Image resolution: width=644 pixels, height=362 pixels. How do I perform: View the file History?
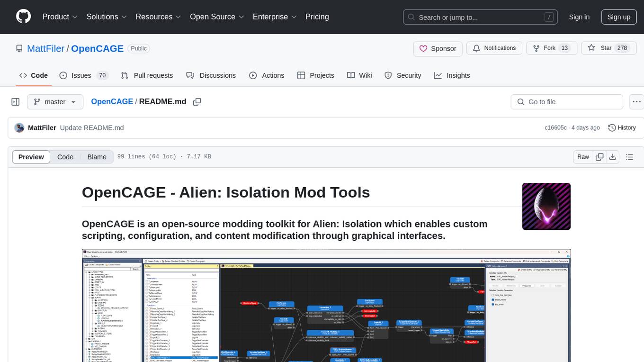coord(622,128)
